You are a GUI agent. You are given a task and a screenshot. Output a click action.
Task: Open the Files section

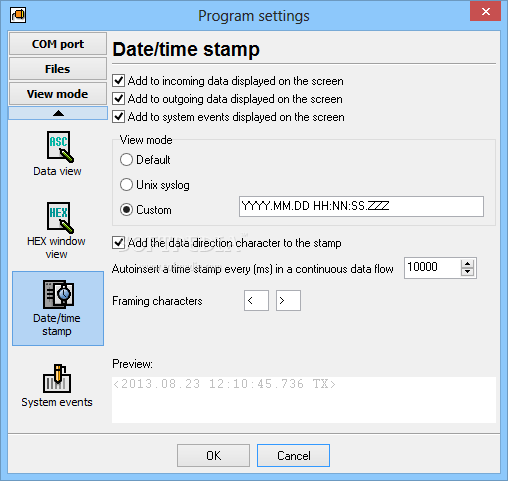click(x=58, y=69)
